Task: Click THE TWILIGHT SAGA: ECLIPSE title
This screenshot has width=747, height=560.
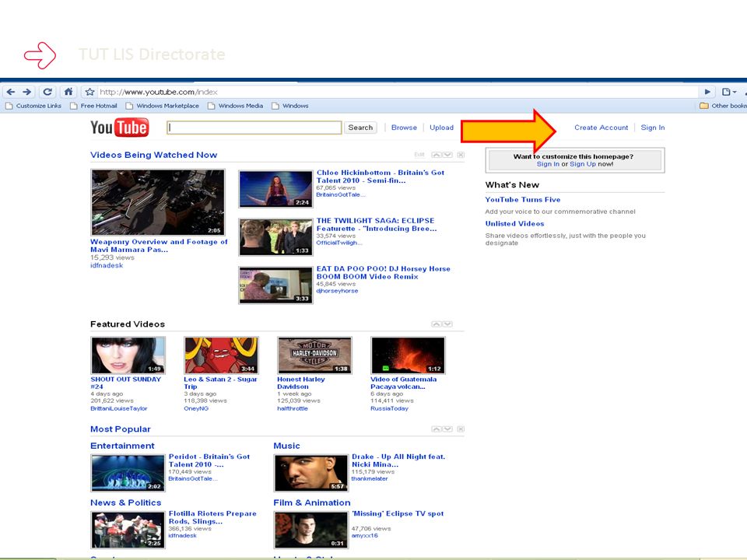Action: [x=377, y=225]
